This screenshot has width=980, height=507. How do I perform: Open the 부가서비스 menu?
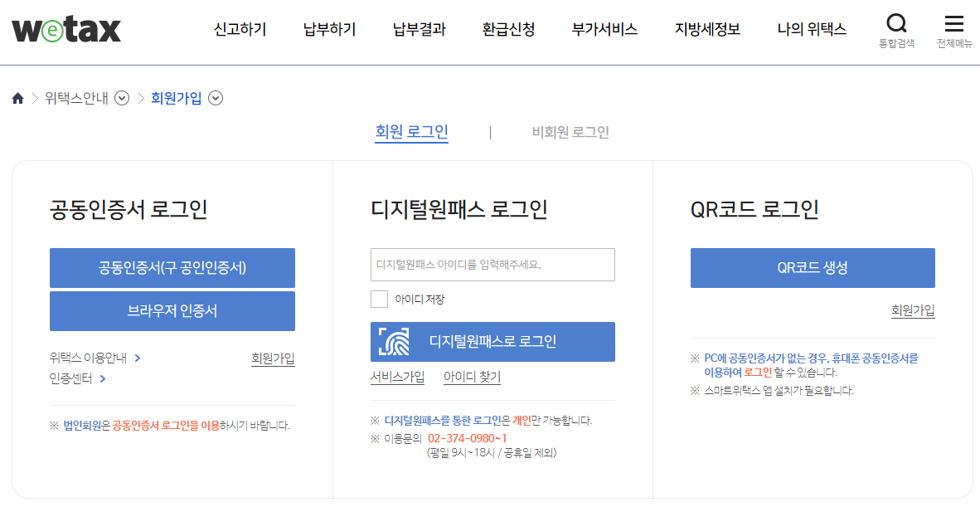pos(604,29)
